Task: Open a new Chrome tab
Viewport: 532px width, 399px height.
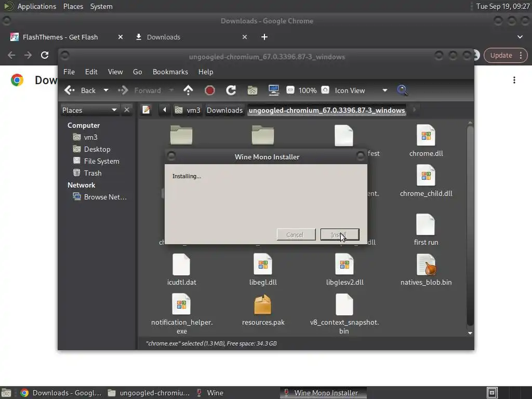Action: [x=264, y=37]
